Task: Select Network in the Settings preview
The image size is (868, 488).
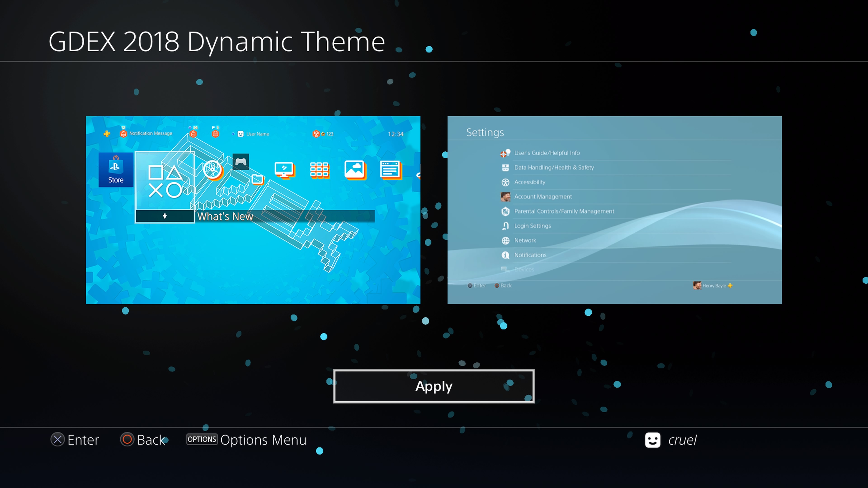Action: click(525, 240)
